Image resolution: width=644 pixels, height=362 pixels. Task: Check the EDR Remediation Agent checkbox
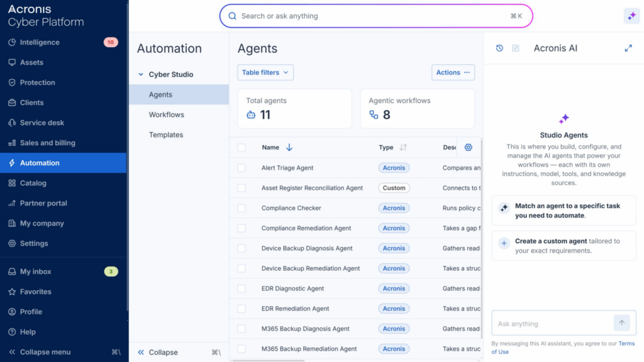(241, 309)
